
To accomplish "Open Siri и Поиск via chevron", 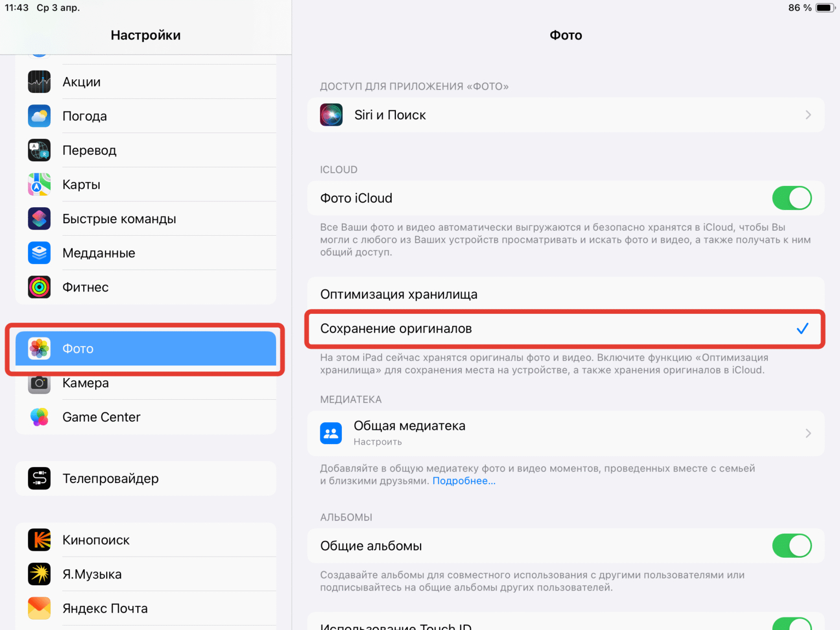I will [x=808, y=115].
